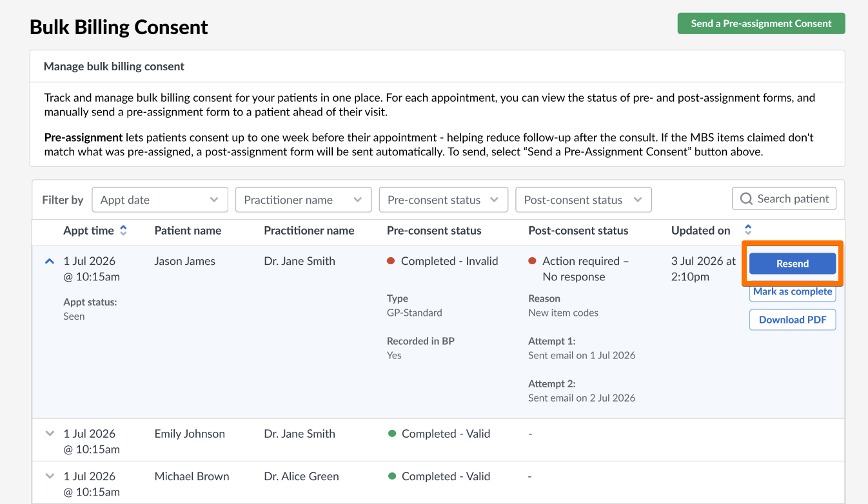Sort by Appt time arrows icon
Image resolution: width=868 pixels, height=504 pixels.
pos(123,230)
